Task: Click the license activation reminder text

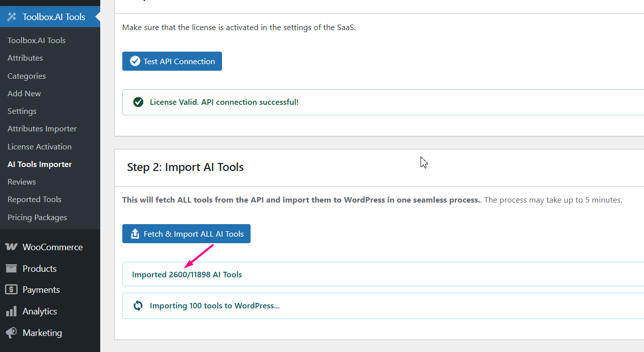Action: coord(239,28)
